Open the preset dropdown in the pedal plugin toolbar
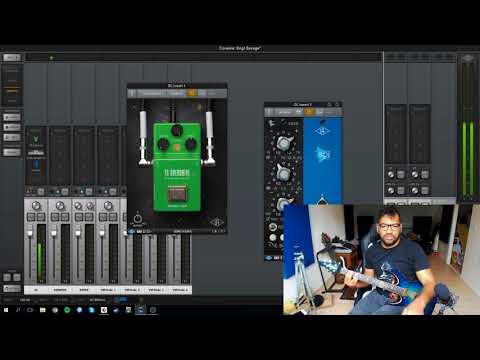Image resolution: width=480 pixels, height=360 pixels. [x=152, y=93]
